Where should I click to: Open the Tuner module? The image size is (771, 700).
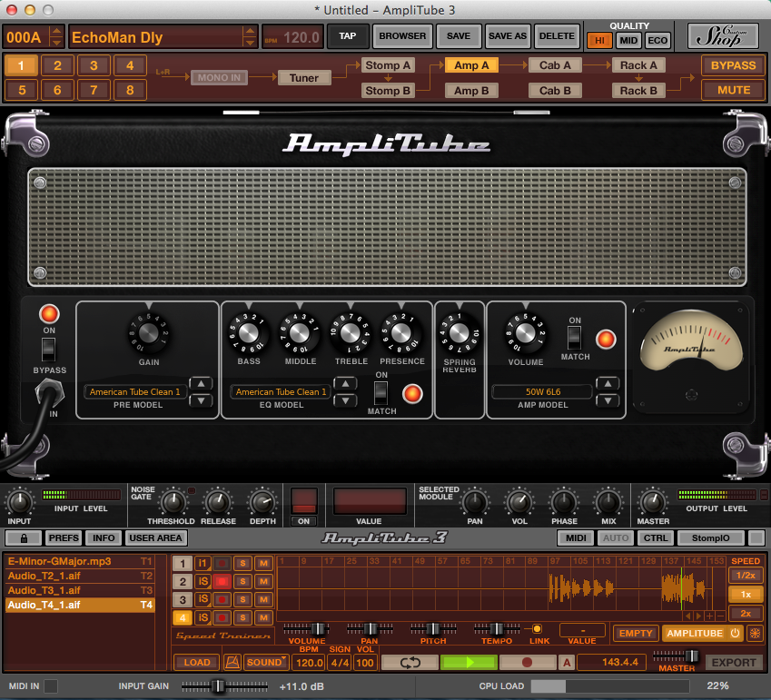click(x=304, y=78)
